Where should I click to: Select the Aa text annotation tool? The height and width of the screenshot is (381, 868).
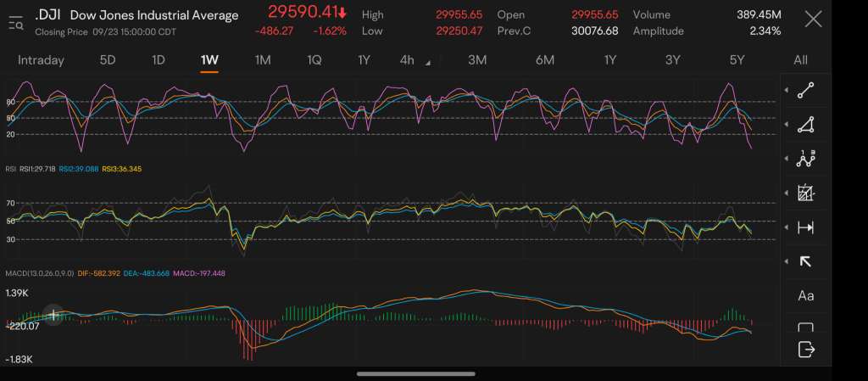805,295
